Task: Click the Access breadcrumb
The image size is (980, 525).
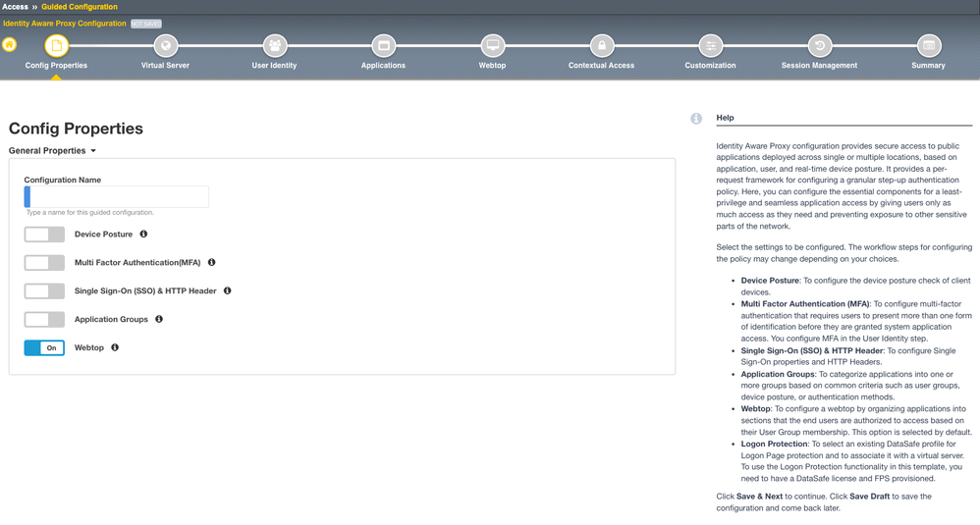Action: click(x=15, y=7)
